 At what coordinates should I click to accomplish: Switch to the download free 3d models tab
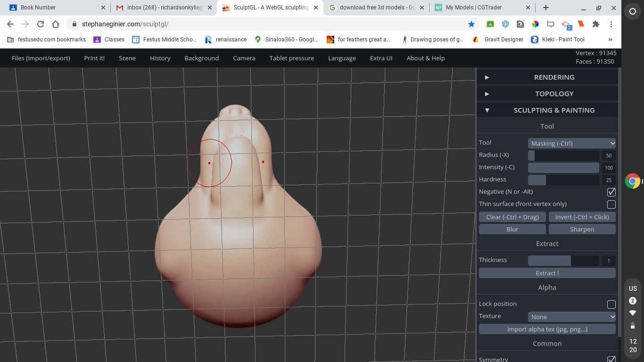(x=377, y=8)
